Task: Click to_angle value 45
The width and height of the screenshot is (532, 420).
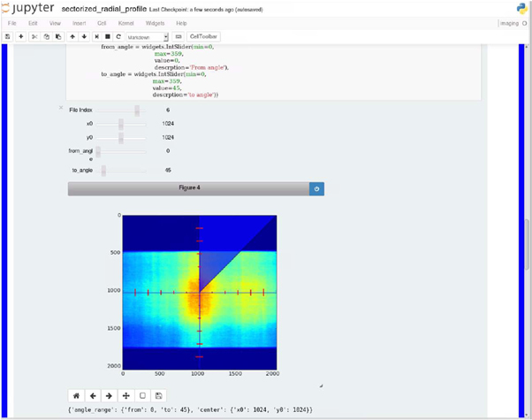Action: 168,170
